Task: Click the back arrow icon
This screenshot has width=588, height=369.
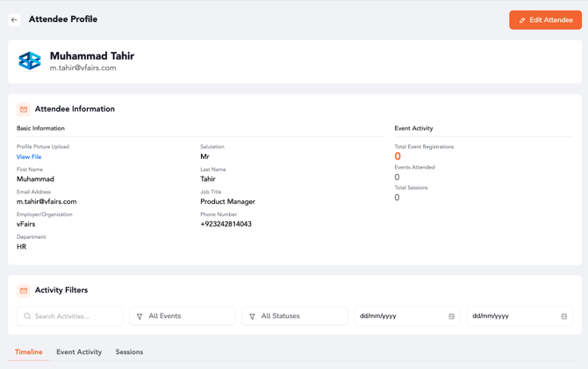Action: [x=14, y=19]
